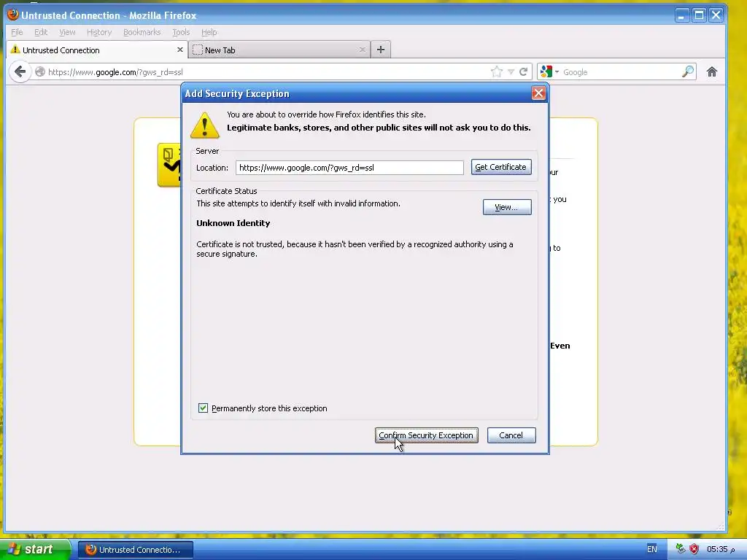Switch to the New Tab tab
747x560 pixels.
pyautogui.click(x=279, y=50)
